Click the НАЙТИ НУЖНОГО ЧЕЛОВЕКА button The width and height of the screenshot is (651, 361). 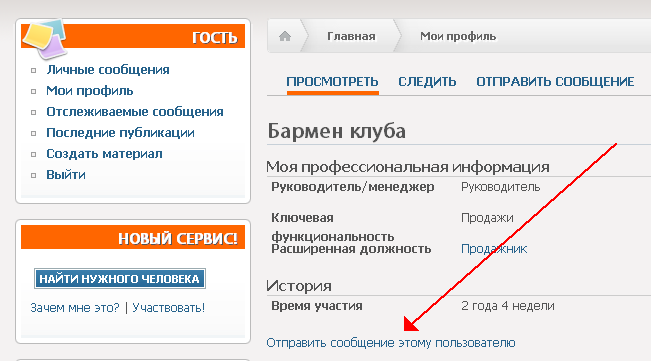click(120, 279)
